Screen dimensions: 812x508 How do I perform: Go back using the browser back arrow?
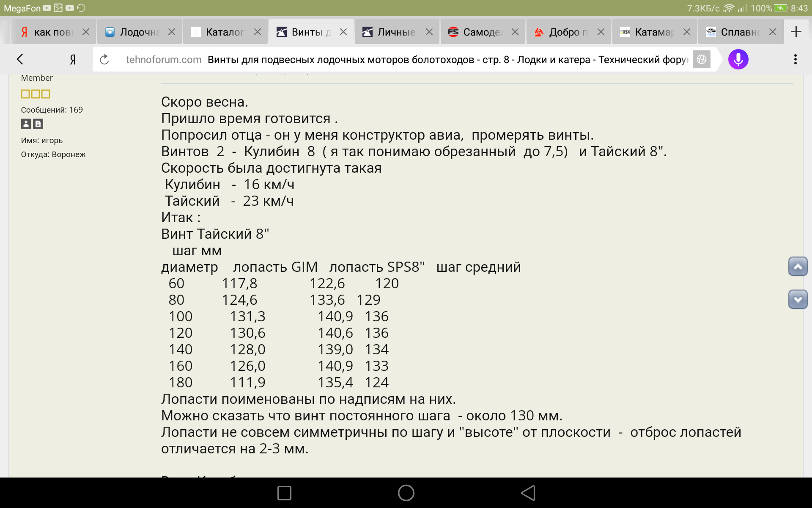click(x=20, y=59)
